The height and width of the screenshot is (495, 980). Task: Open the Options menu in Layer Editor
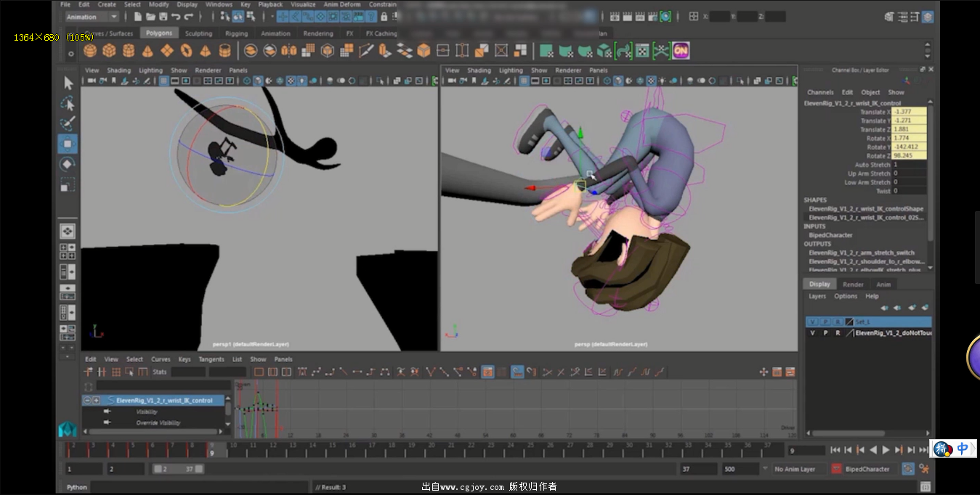(x=846, y=296)
